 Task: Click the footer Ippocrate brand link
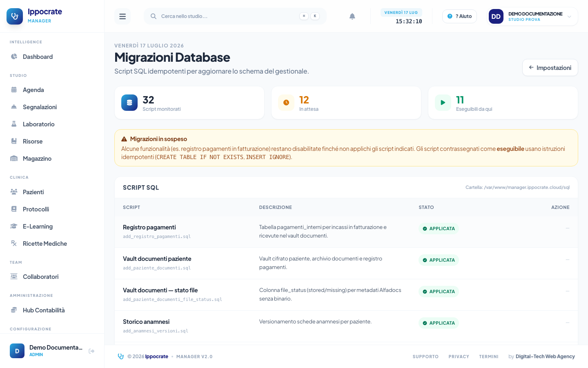pyautogui.click(x=156, y=357)
